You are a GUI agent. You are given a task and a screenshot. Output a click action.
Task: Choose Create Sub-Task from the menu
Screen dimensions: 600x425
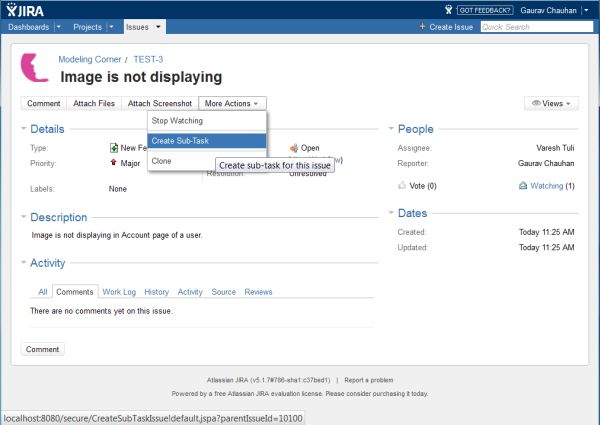[207, 141]
